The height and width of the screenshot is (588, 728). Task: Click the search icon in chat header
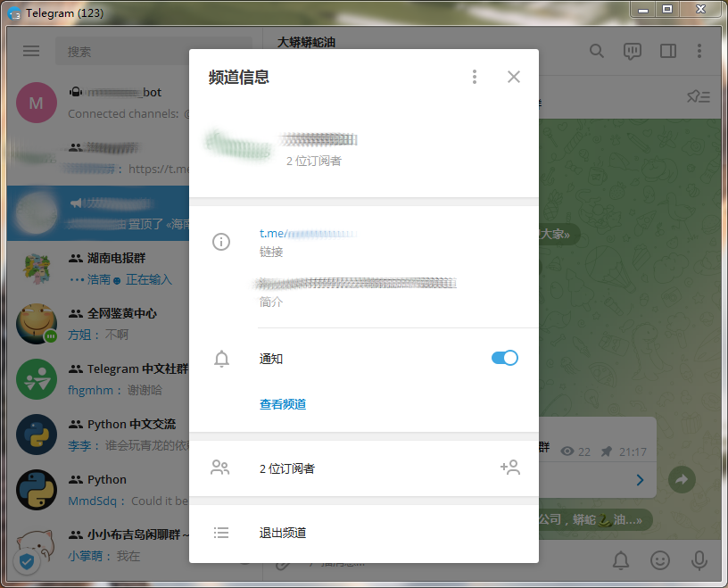[x=597, y=51]
